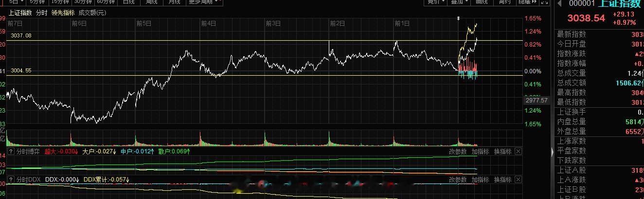This screenshot has height=199, width=644.
Task: Click the 超大:-0.030 value
Action: 62,151
